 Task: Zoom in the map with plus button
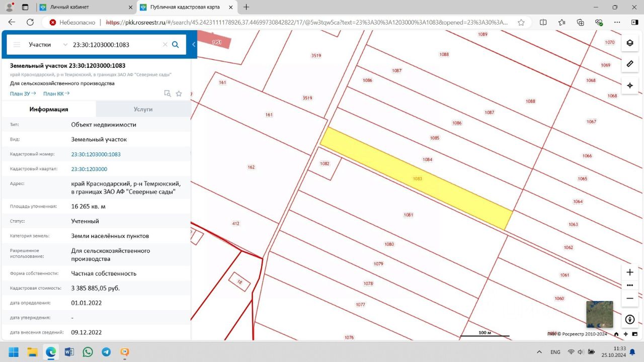(x=629, y=273)
